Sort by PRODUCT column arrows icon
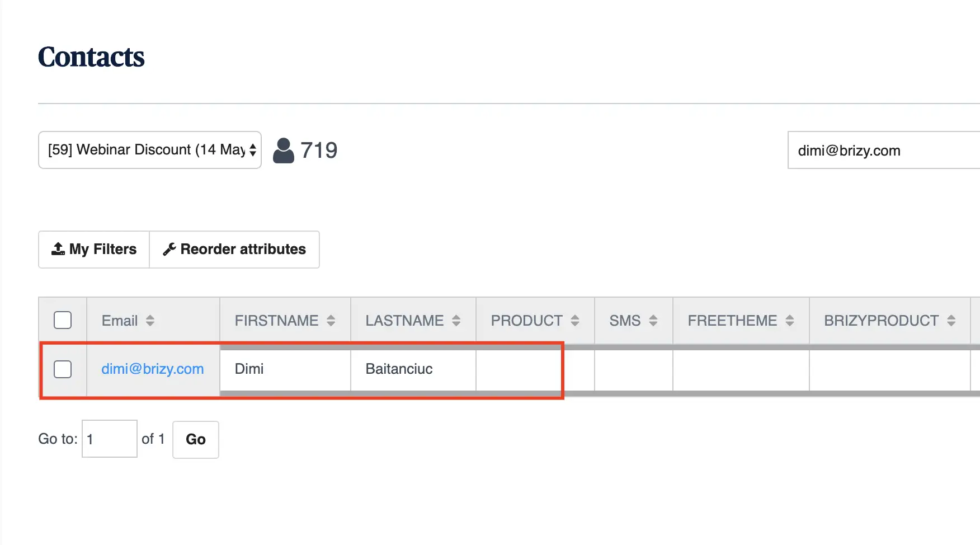 (575, 321)
